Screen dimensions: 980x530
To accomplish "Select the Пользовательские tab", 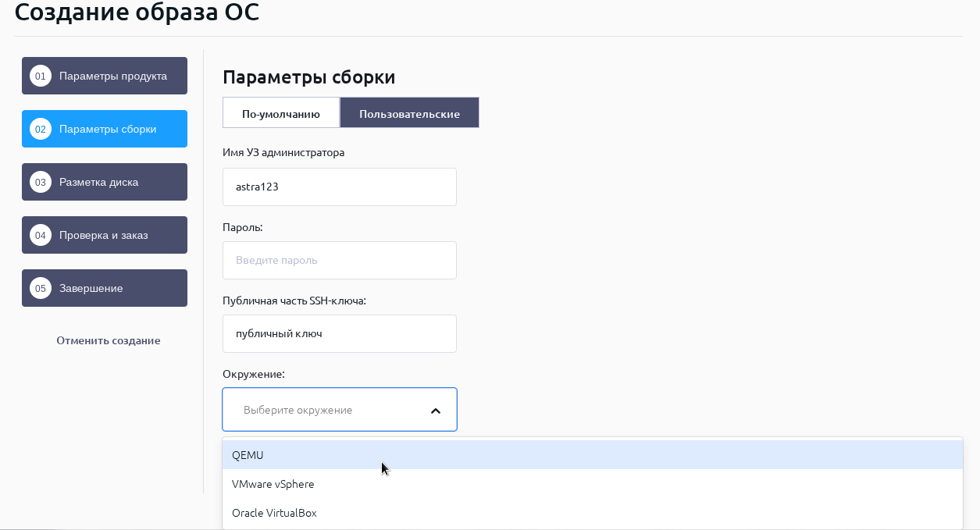I will (x=409, y=113).
